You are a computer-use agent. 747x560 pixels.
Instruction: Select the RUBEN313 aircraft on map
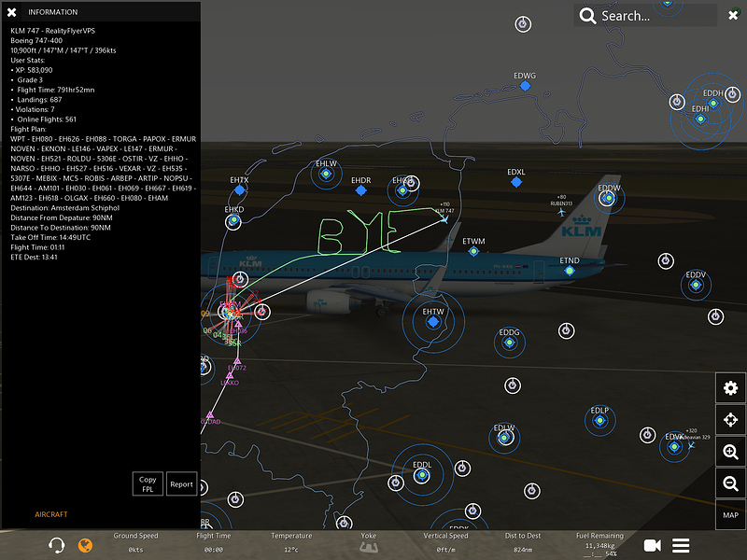coord(562,212)
